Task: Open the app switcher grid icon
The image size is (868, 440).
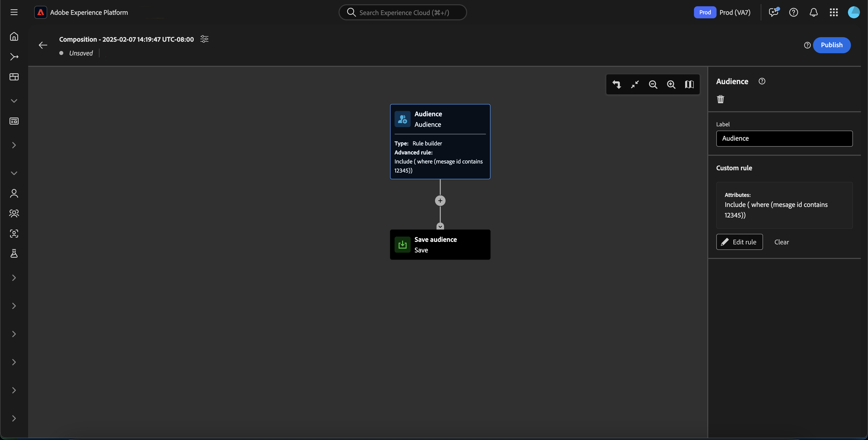Action: click(x=834, y=13)
